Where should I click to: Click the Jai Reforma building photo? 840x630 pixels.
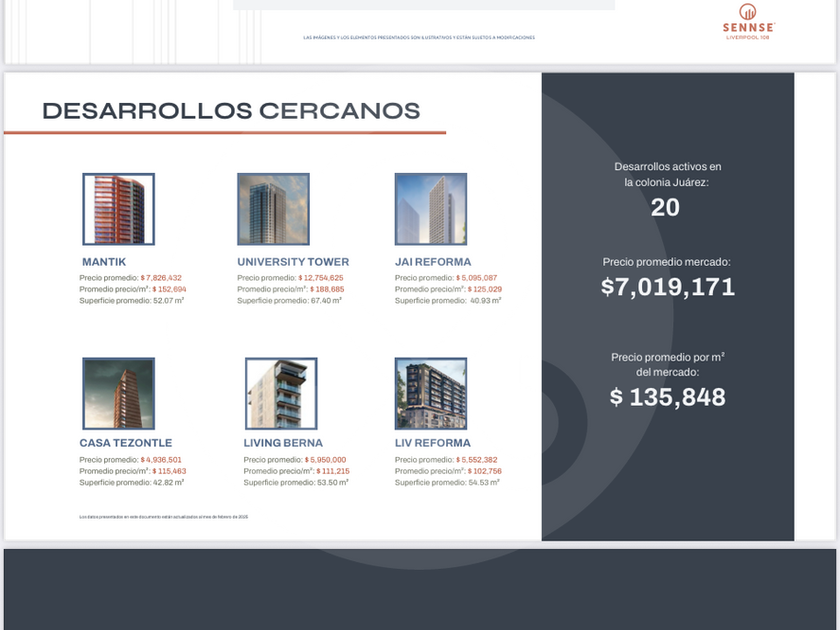431,209
